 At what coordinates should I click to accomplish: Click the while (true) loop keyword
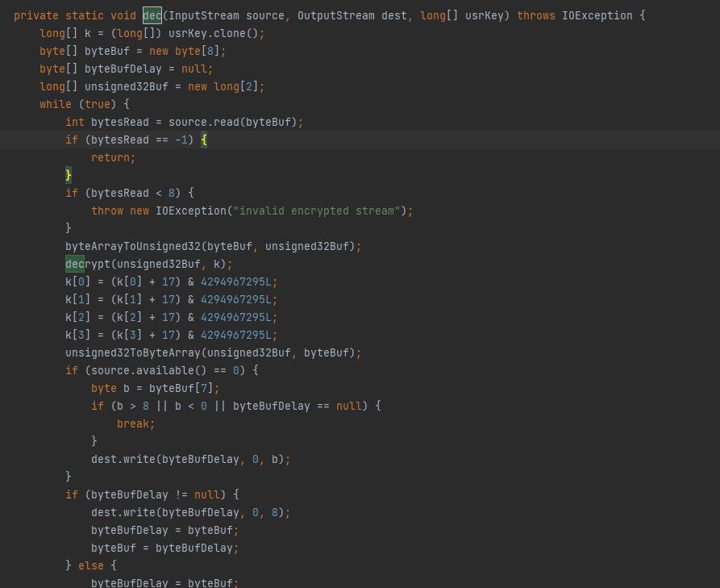[56, 104]
